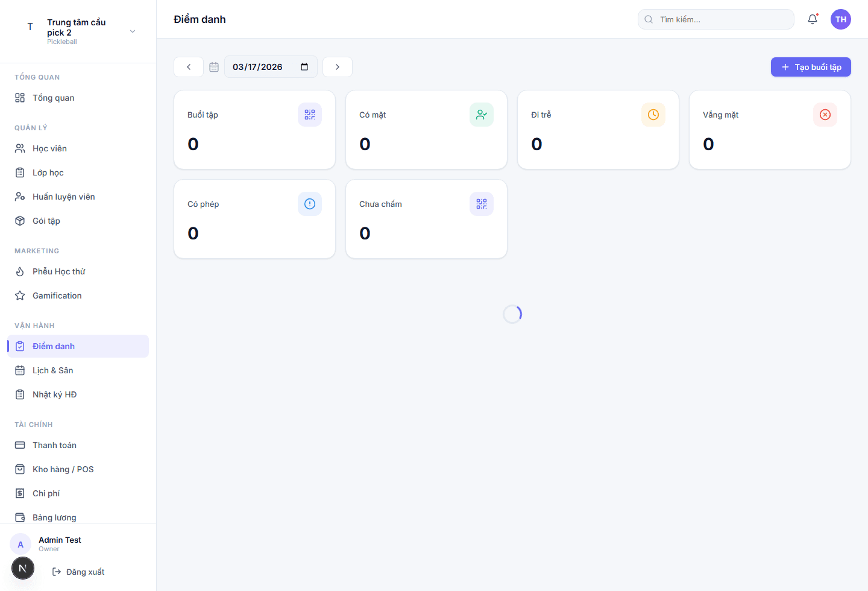This screenshot has width=868, height=591.
Task: Click the notification bell icon
Action: (x=813, y=19)
